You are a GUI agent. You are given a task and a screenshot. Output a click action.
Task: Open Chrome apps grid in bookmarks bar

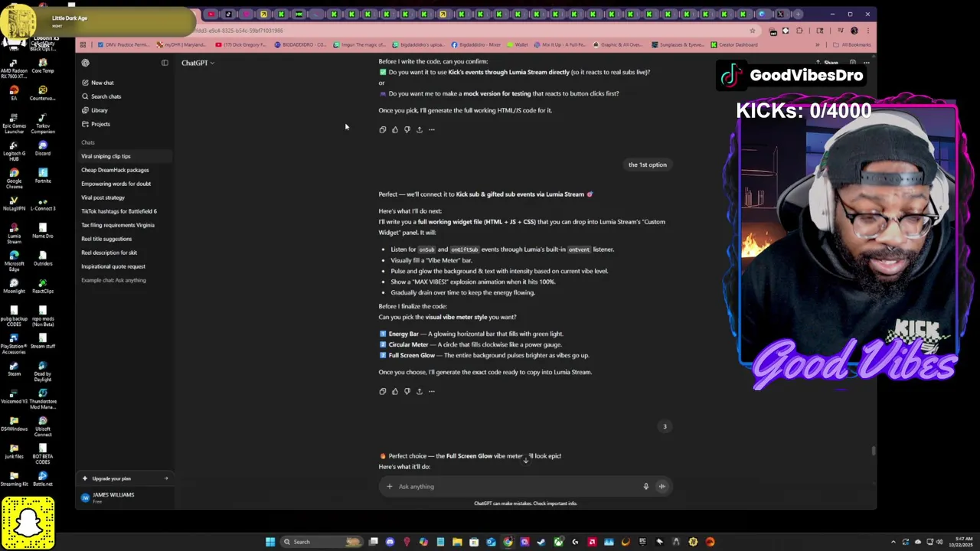(83, 44)
